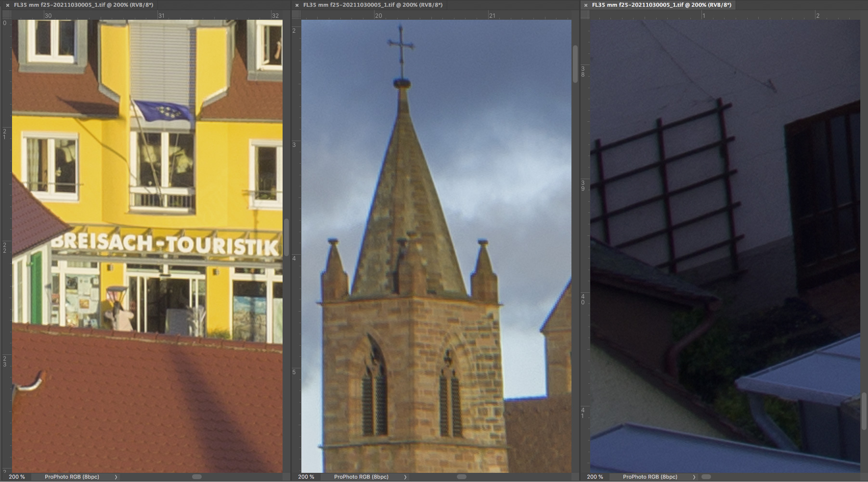The image size is (868, 482).
Task: Expand status bar chevron in middle window
Action: pos(405,477)
